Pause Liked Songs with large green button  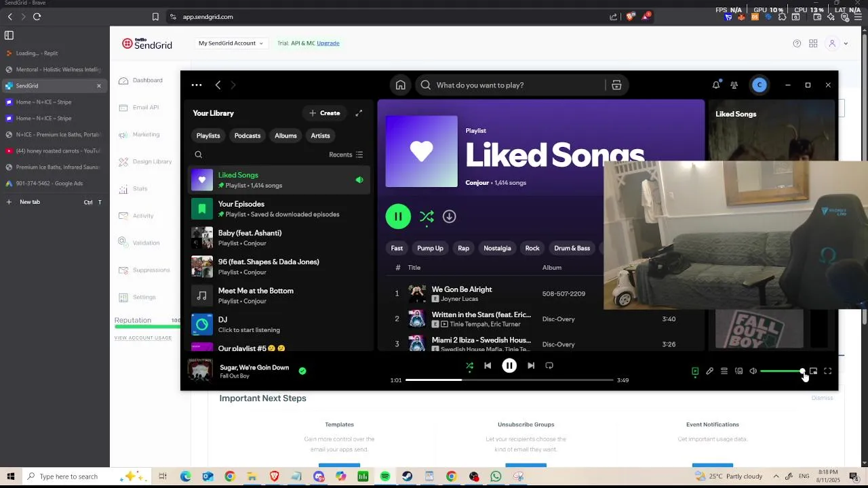[x=398, y=217]
